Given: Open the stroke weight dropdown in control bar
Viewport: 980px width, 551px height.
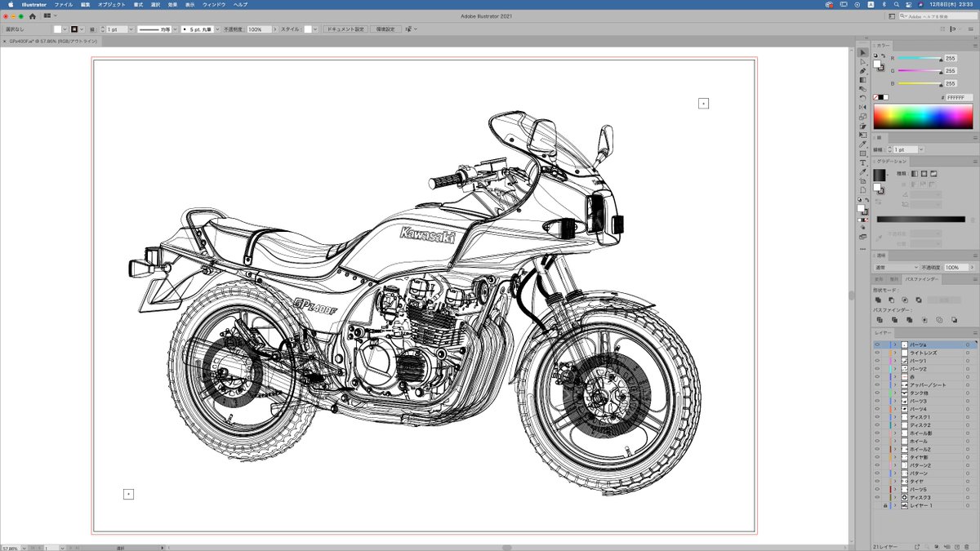Looking at the screenshot, I should (x=130, y=29).
